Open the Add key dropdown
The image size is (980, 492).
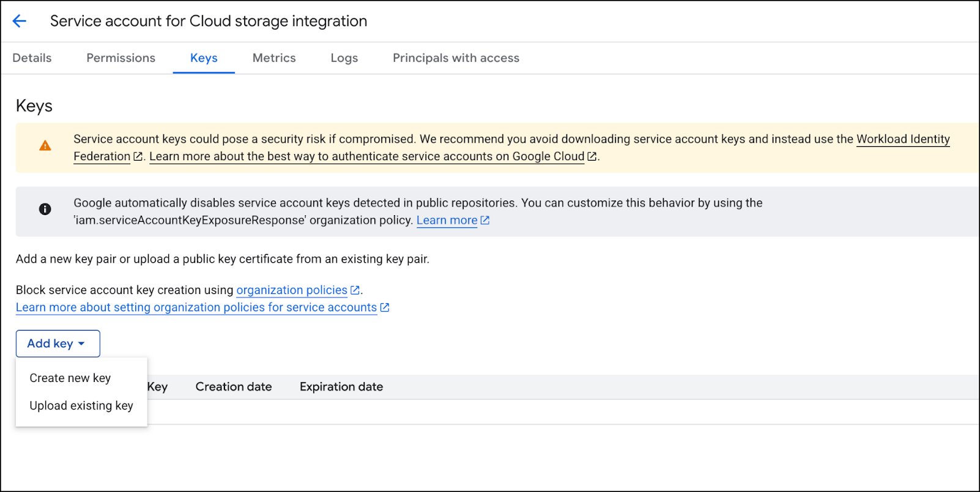58,343
